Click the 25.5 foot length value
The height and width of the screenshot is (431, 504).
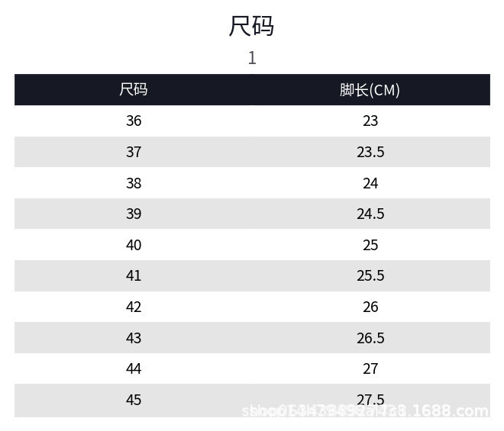click(370, 275)
